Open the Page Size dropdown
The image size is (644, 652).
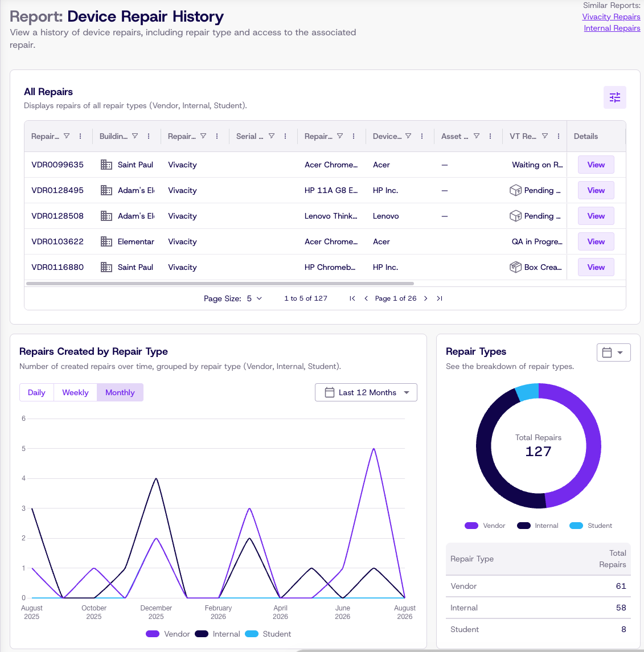(x=255, y=298)
